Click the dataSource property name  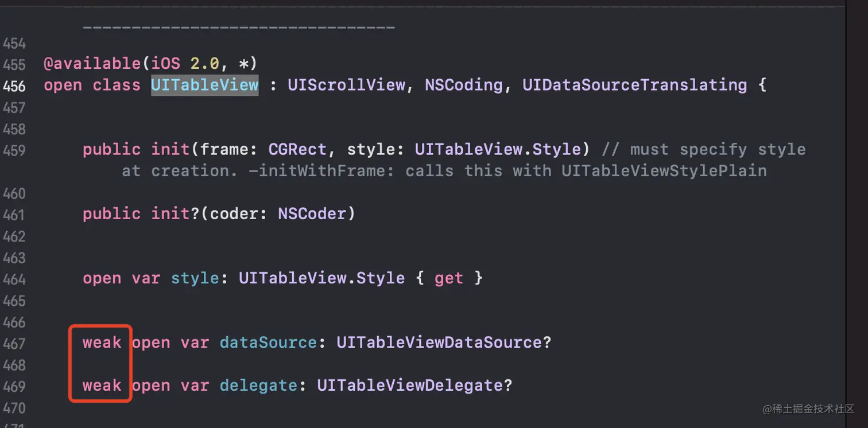tap(268, 343)
